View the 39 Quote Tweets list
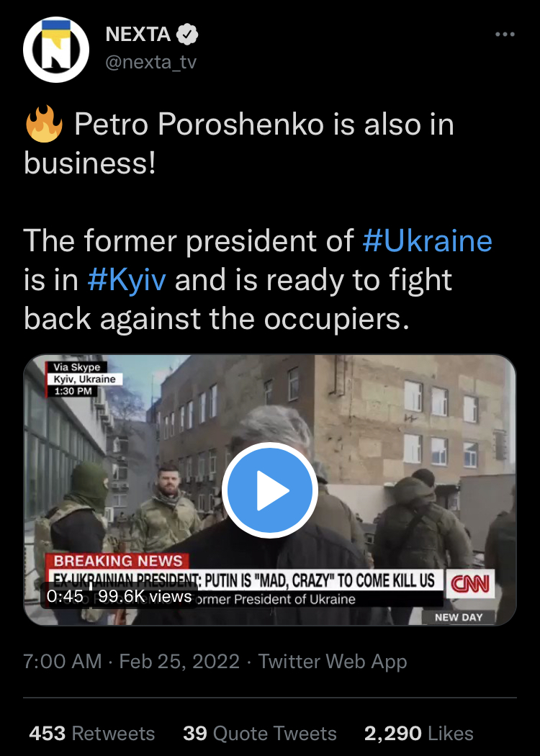540x756 pixels. [259, 734]
